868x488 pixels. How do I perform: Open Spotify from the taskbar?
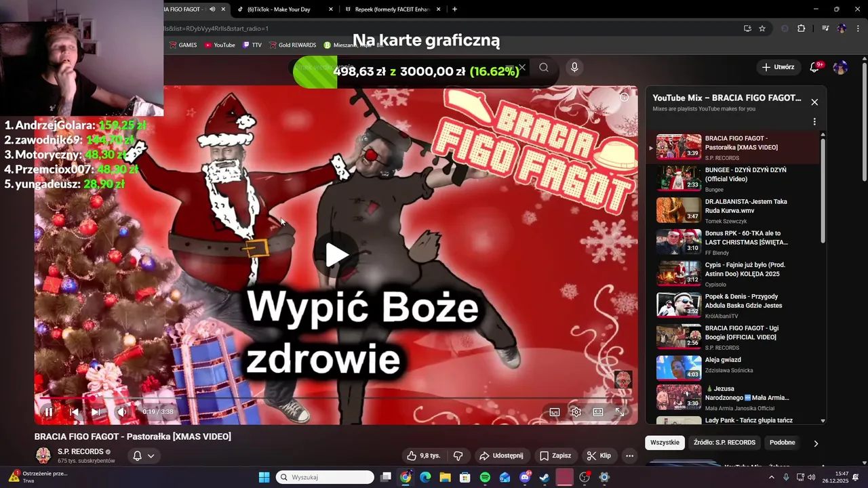485,477
